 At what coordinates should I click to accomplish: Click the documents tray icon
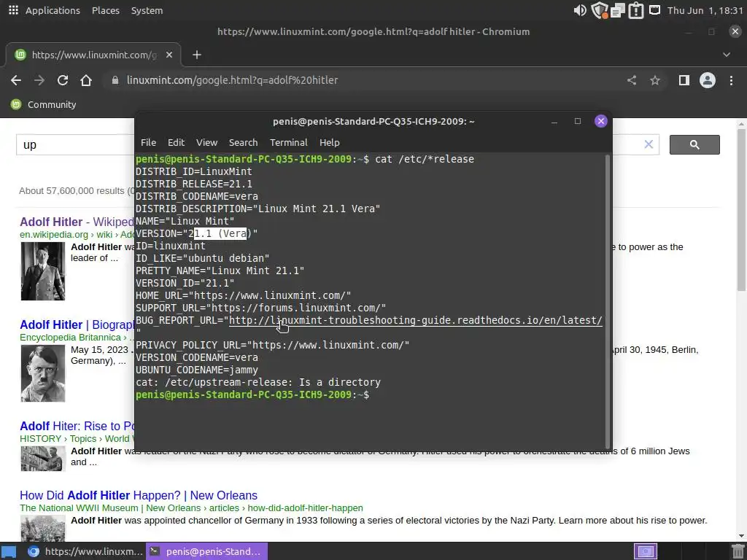(617, 10)
